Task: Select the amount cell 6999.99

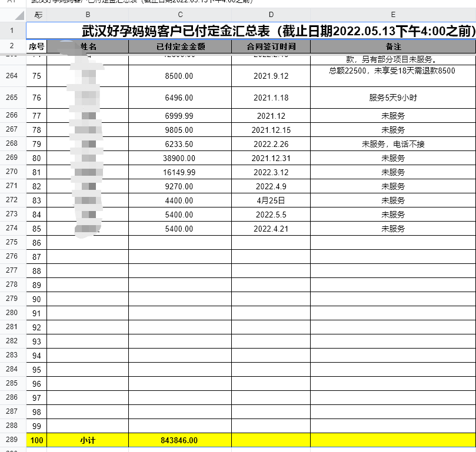Action: [x=180, y=116]
